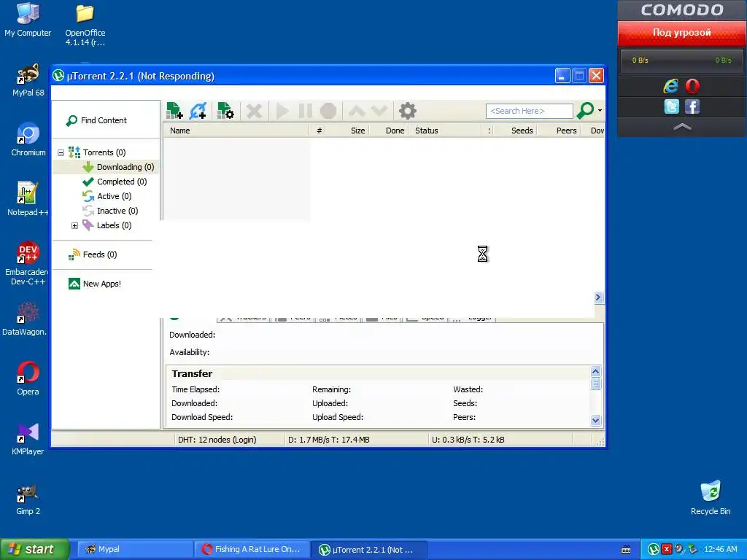Screen dimensions: 747x560
Task: Select Downloading (0) in sidebar
Action: pos(118,167)
